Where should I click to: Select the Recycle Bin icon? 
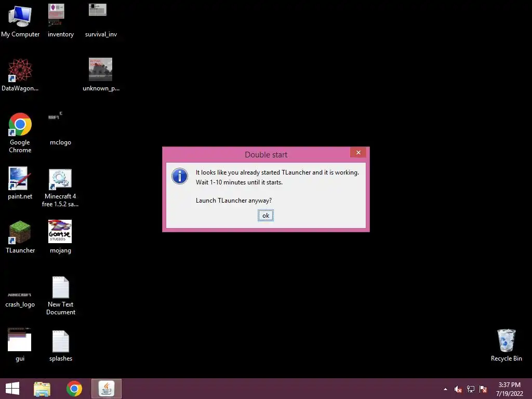click(x=506, y=345)
